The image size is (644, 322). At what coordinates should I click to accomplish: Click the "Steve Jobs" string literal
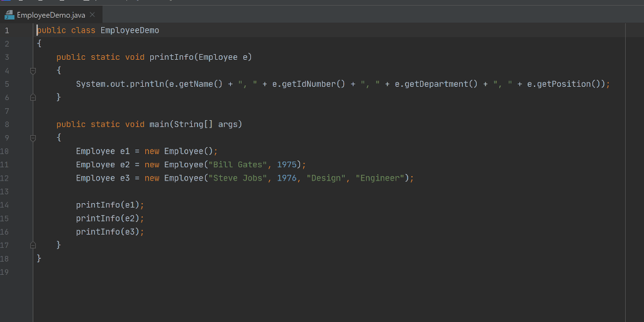pyautogui.click(x=238, y=178)
